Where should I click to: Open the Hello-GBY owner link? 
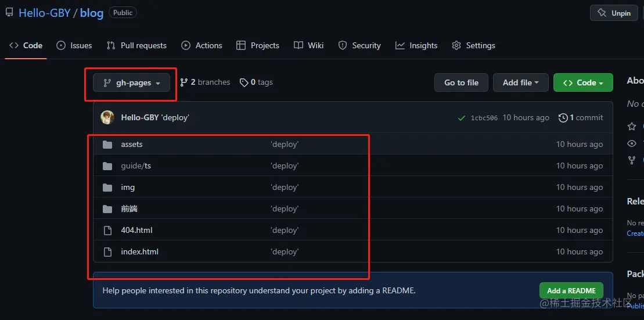pos(44,13)
